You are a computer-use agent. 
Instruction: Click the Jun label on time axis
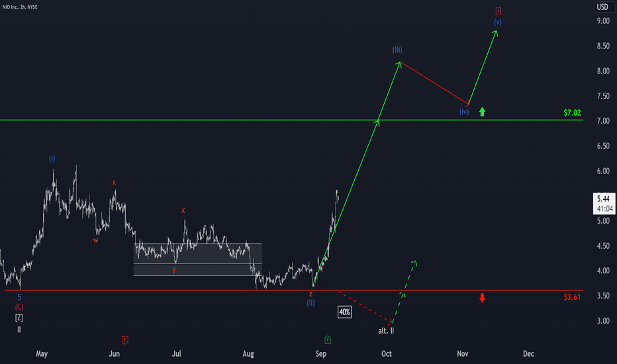point(114,354)
